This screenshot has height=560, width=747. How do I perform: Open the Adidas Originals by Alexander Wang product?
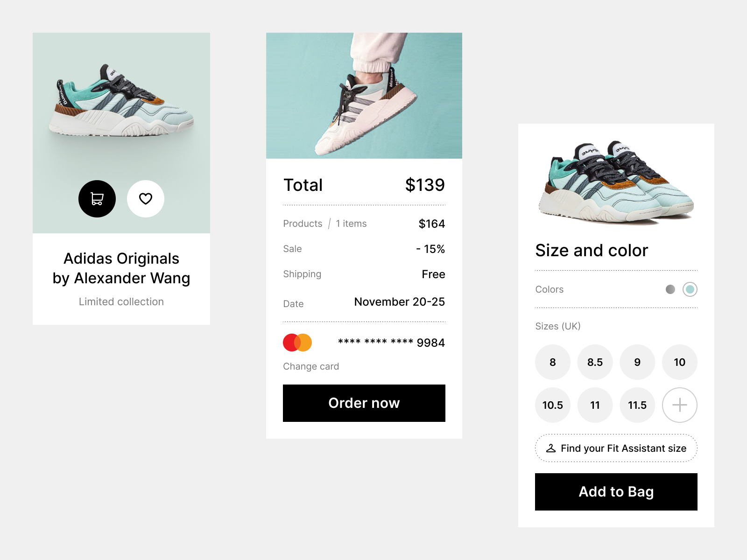point(121,268)
